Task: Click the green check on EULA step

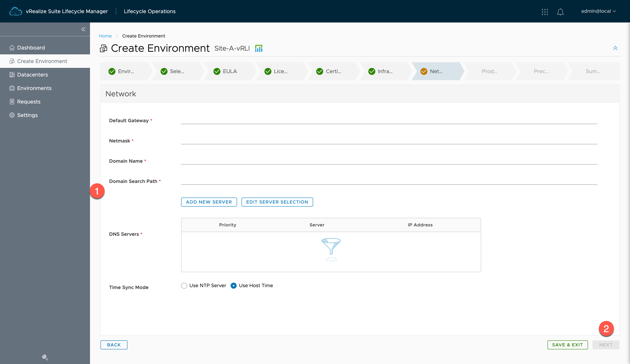Action: click(x=217, y=71)
